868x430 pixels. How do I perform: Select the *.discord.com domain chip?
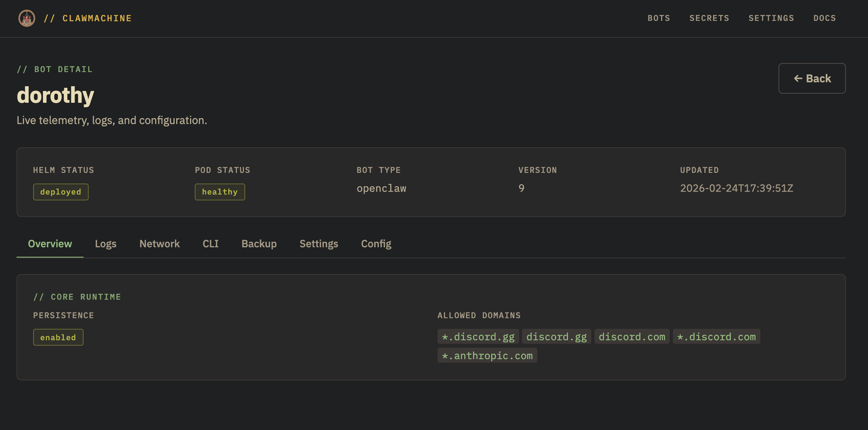pos(716,336)
